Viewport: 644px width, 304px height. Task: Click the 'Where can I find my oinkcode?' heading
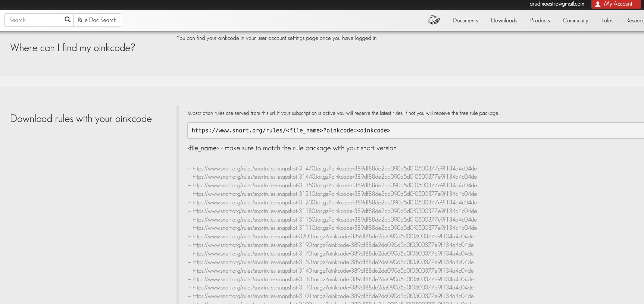coord(73,48)
